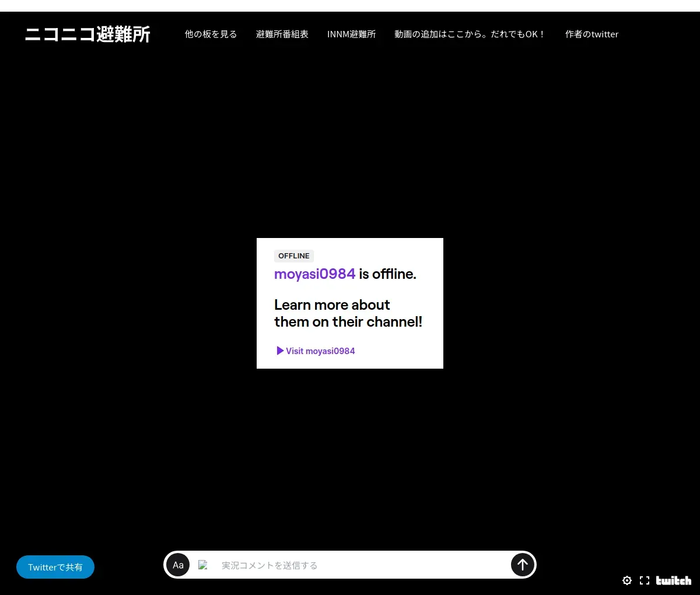
Task: Click the 'Learn more about them on their channel!' text
Action: [x=348, y=313]
